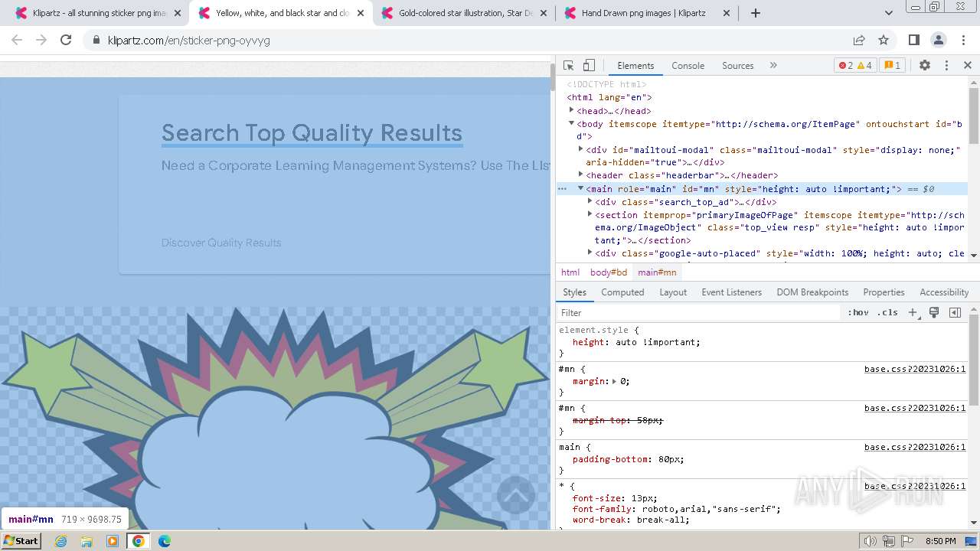
Task: Open Internet Explorer from the taskbar
Action: pos(61,541)
